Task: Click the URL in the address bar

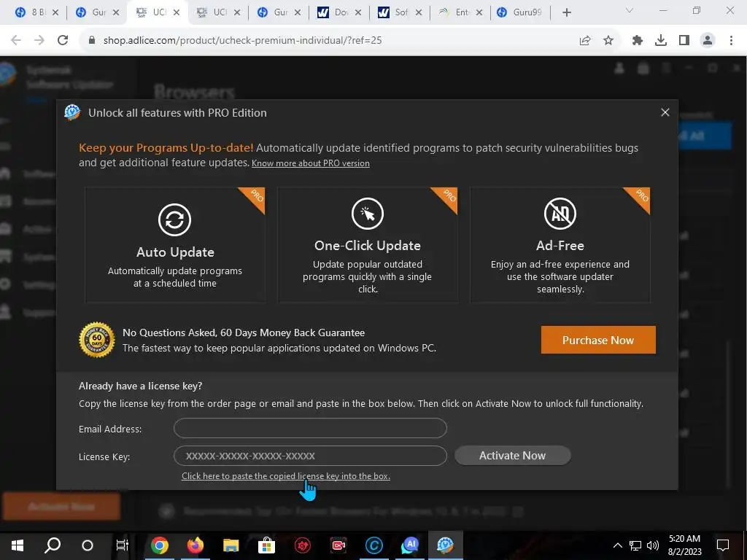Action: click(242, 41)
